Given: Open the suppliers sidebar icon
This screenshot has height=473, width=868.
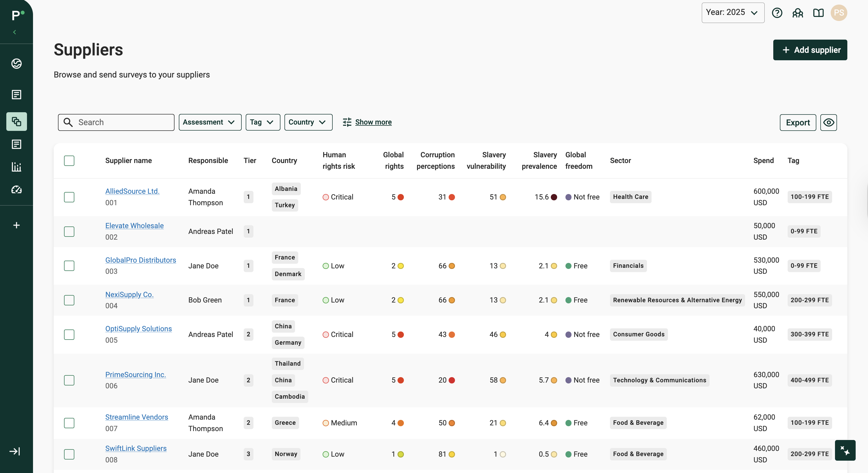Looking at the screenshot, I should point(17,121).
